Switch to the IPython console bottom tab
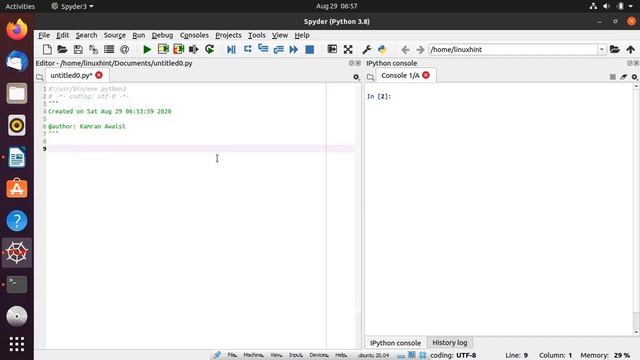Image resolution: width=640 pixels, height=360 pixels. click(x=395, y=343)
